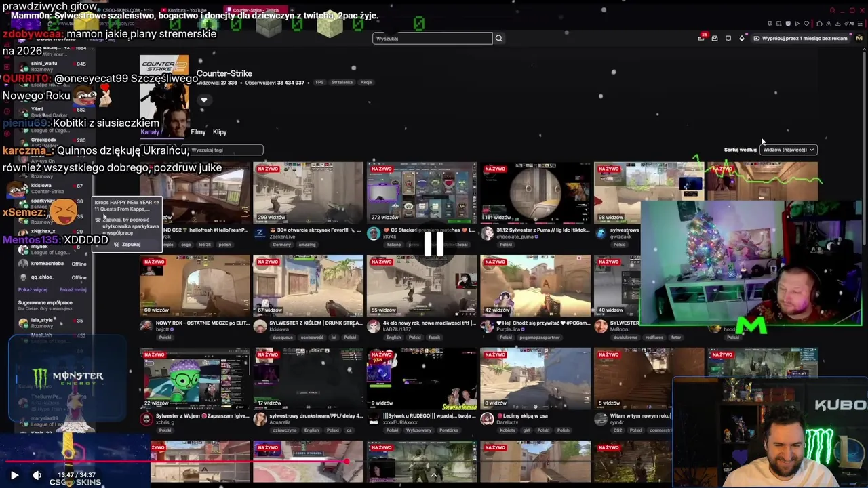Click the Strzelanka tag
This screenshot has height=488, width=868.
342,83
